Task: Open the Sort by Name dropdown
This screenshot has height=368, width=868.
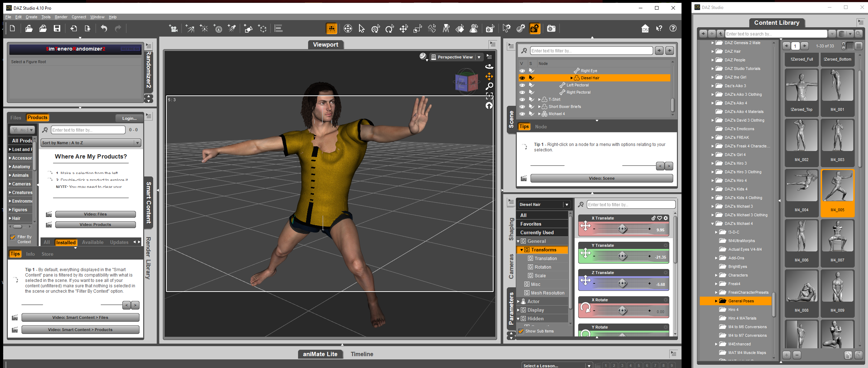Action: (91, 143)
